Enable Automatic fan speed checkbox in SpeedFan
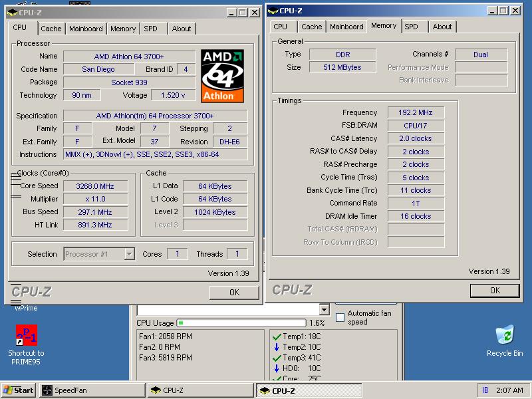This screenshot has width=532, height=399. 340,317
